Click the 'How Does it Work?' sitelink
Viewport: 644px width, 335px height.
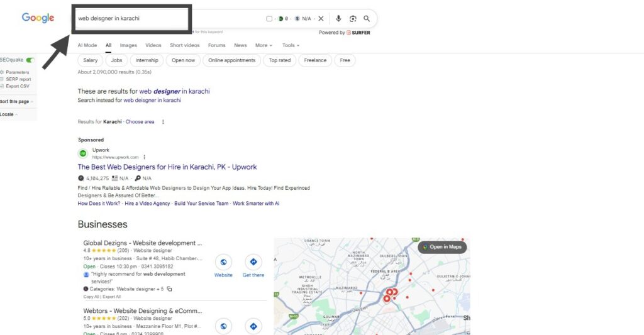coord(99,203)
